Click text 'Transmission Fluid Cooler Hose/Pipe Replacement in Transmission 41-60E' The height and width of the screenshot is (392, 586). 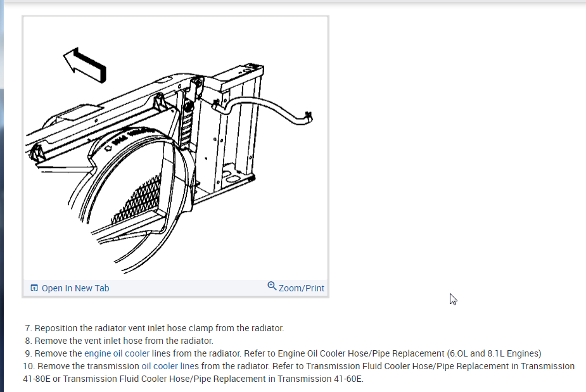(x=213, y=379)
